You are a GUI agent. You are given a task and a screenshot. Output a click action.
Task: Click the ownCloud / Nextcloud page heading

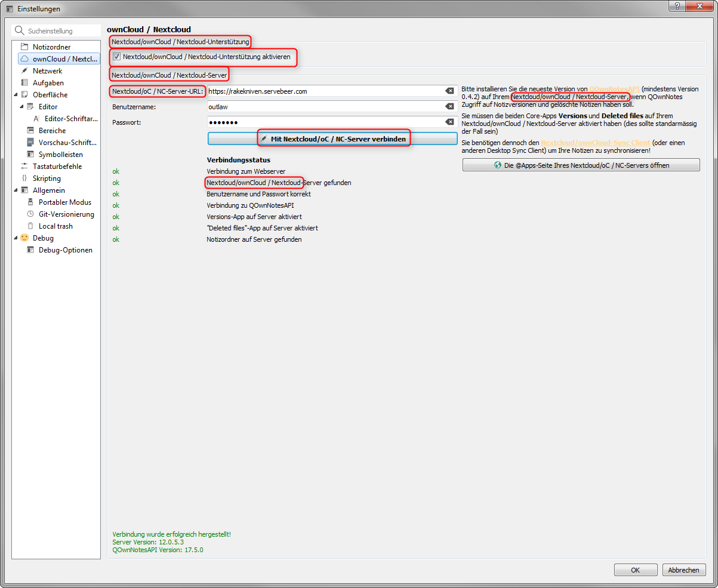(149, 29)
